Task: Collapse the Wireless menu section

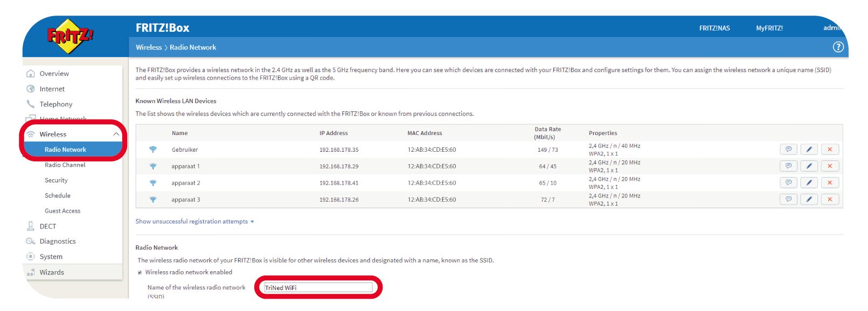Action: (x=116, y=134)
